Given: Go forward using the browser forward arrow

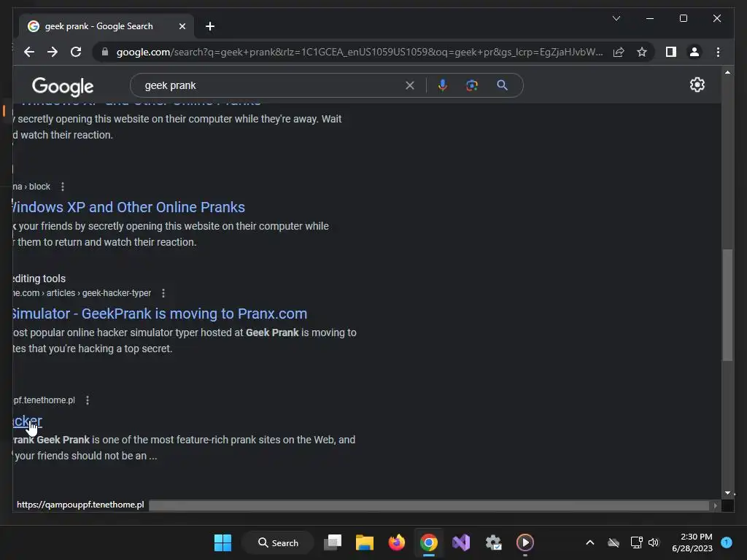Looking at the screenshot, I should [x=53, y=52].
